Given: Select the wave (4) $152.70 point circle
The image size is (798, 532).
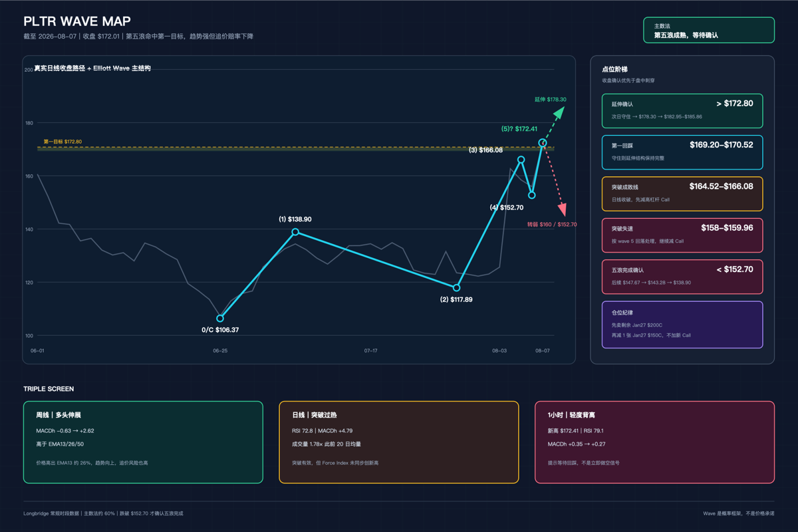Looking at the screenshot, I should 532,196.
